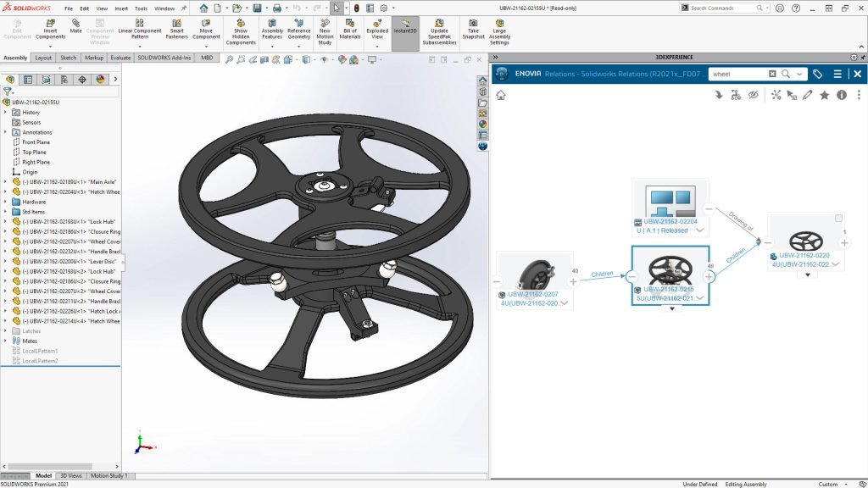Check the checkbox on UBW-21162-0220 card

(838, 219)
